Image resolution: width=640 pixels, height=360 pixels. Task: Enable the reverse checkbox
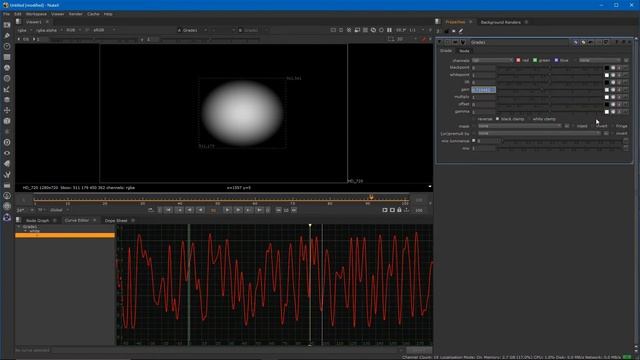(474, 119)
